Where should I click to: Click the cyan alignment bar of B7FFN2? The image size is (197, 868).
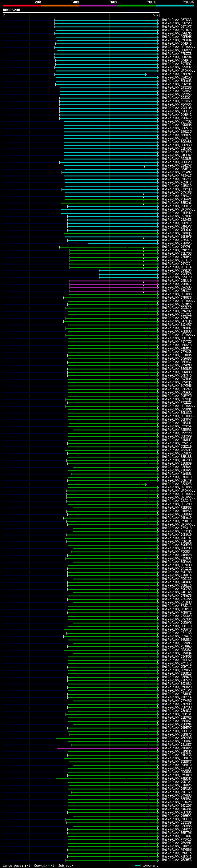pyautogui.click(x=101, y=74)
